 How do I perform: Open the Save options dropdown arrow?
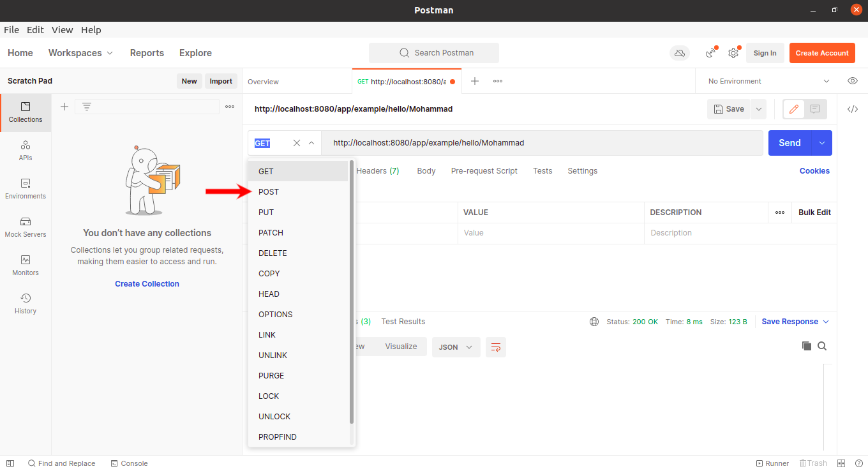759,109
